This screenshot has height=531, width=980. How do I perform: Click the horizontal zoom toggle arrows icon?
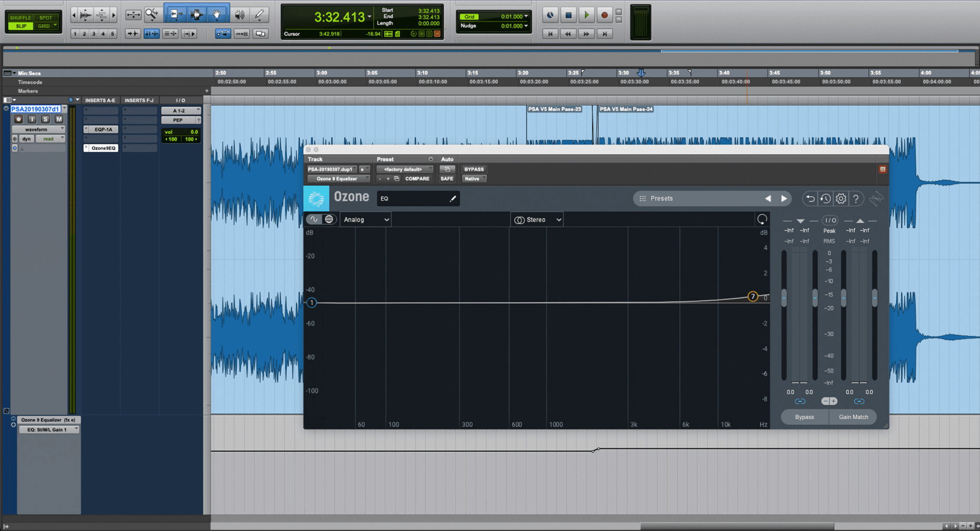133,15
